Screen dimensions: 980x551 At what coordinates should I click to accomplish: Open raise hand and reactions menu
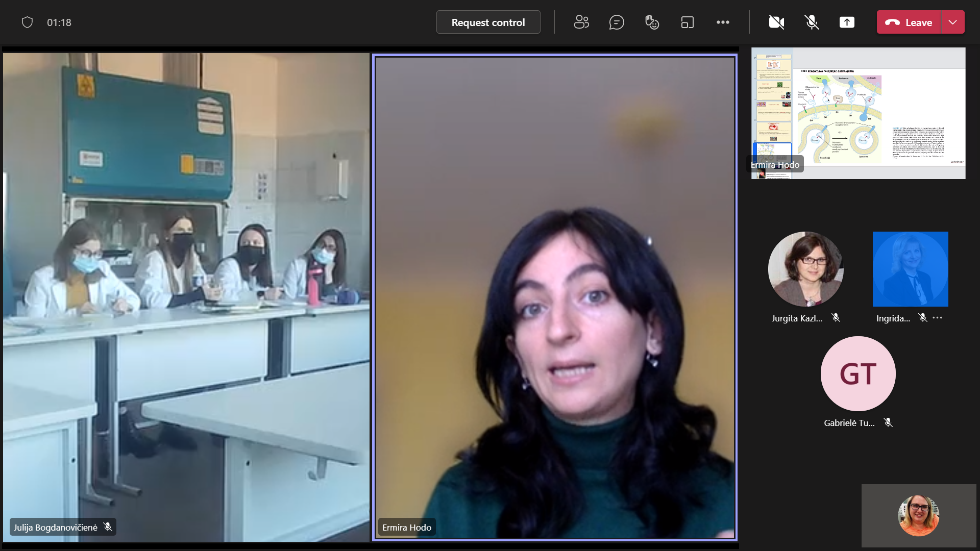click(x=652, y=22)
